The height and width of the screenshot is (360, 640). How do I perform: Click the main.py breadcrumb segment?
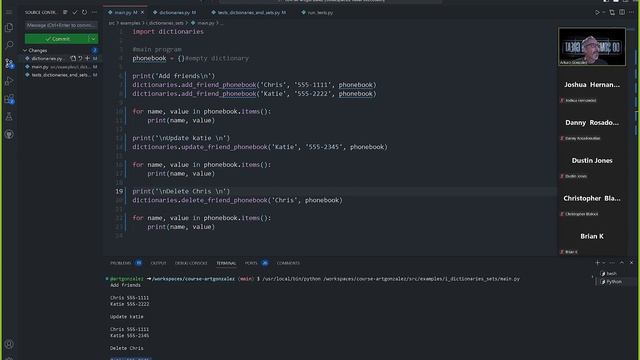(206, 23)
